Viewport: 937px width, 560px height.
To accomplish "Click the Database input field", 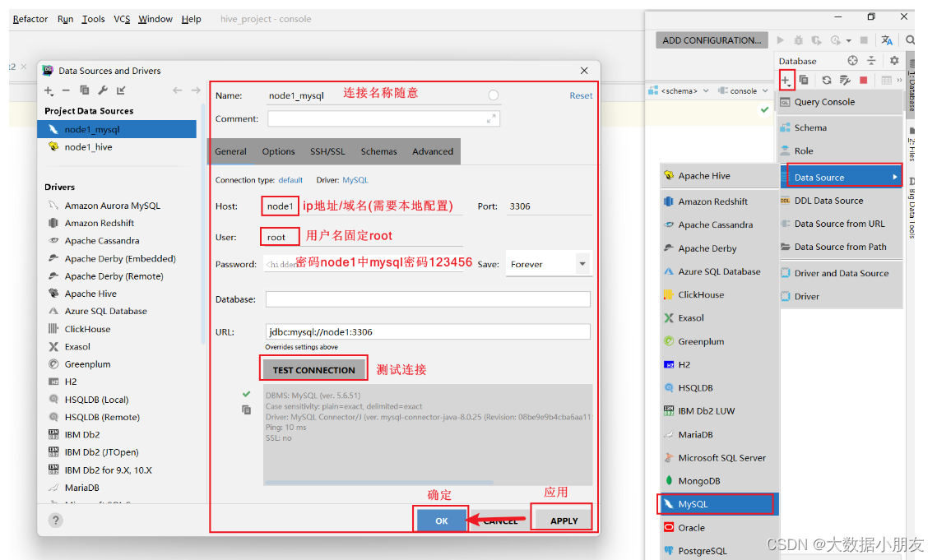I will click(x=428, y=299).
